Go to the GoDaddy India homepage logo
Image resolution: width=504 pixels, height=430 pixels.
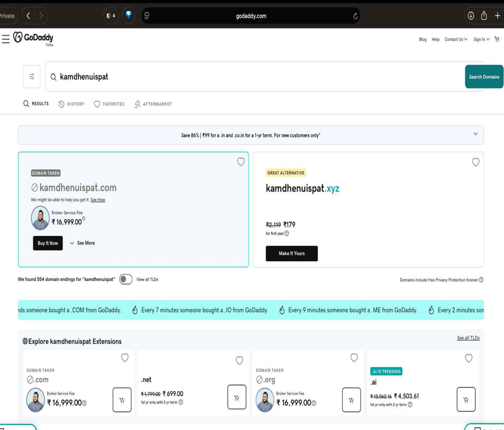point(33,39)
